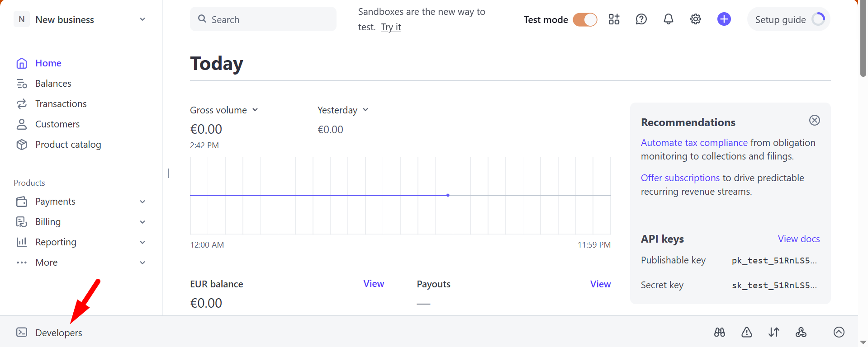Open the notifications bell
868x347 pixels.
[x=668, y=19]
